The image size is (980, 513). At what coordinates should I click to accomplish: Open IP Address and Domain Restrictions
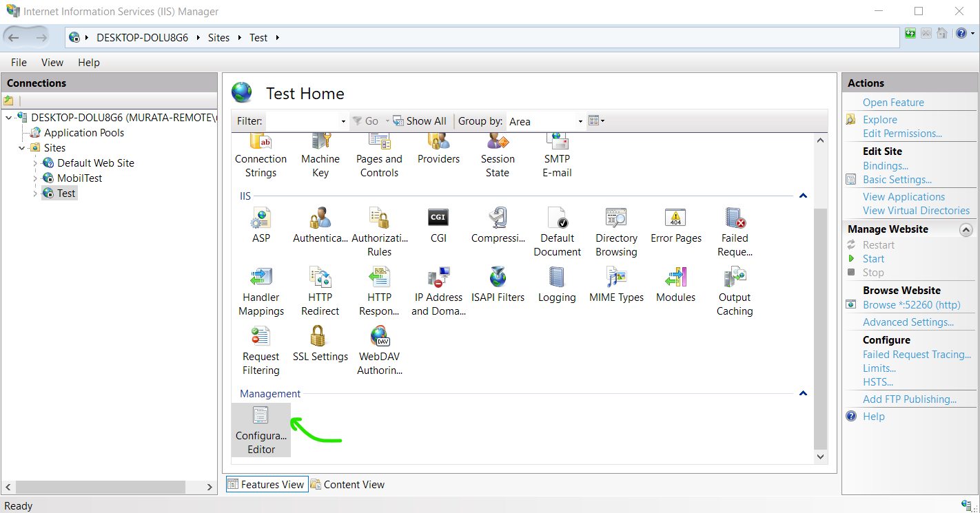click(438, 291)
